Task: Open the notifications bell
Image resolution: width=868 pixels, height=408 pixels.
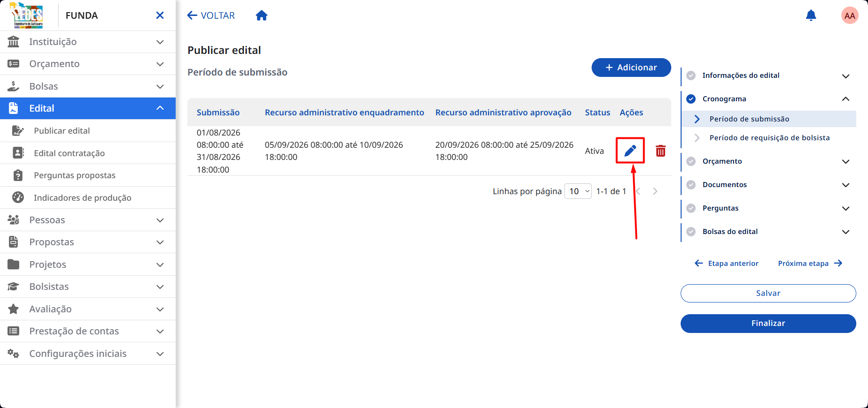Action: [x=811, y=15]
